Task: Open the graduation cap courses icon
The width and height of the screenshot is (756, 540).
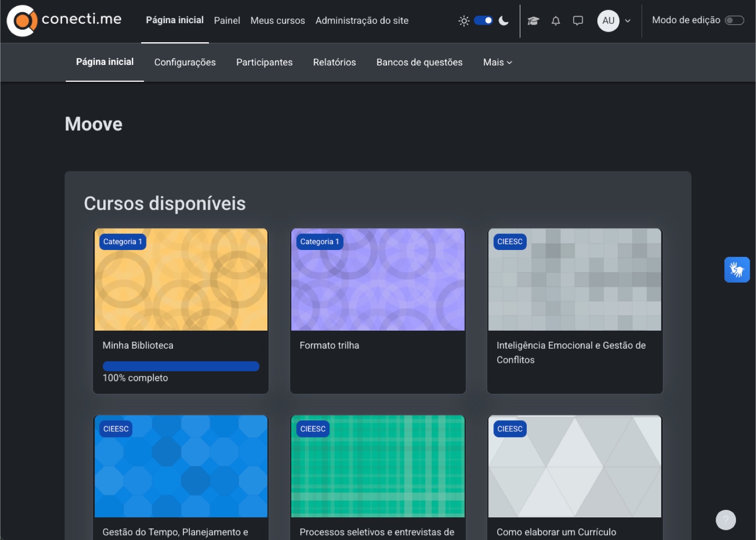Action: (533, 21)
